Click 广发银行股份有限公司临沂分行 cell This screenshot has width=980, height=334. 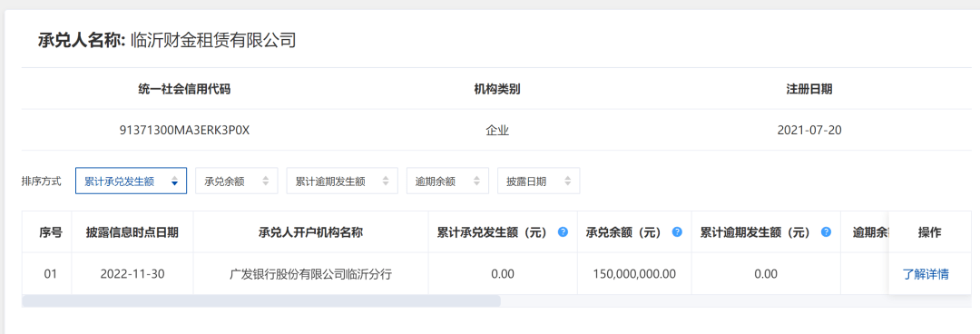tap(310, 274)
